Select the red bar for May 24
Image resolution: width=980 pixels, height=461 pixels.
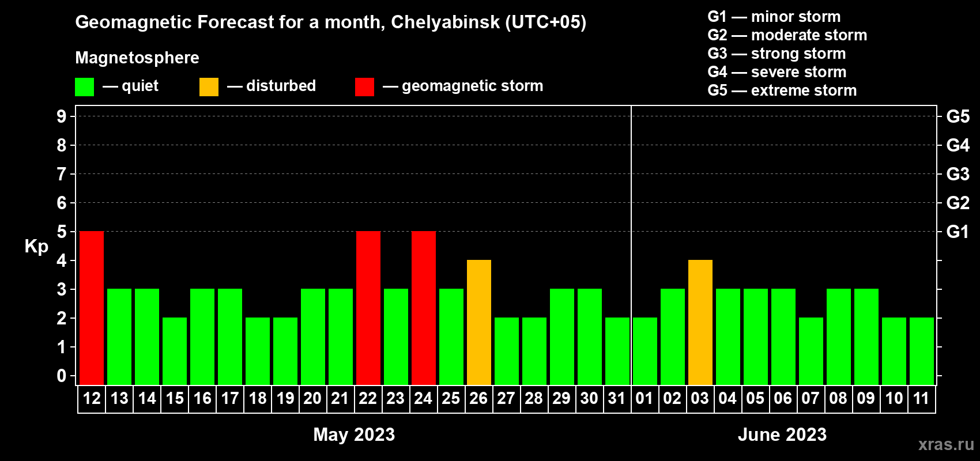[424, 308]
